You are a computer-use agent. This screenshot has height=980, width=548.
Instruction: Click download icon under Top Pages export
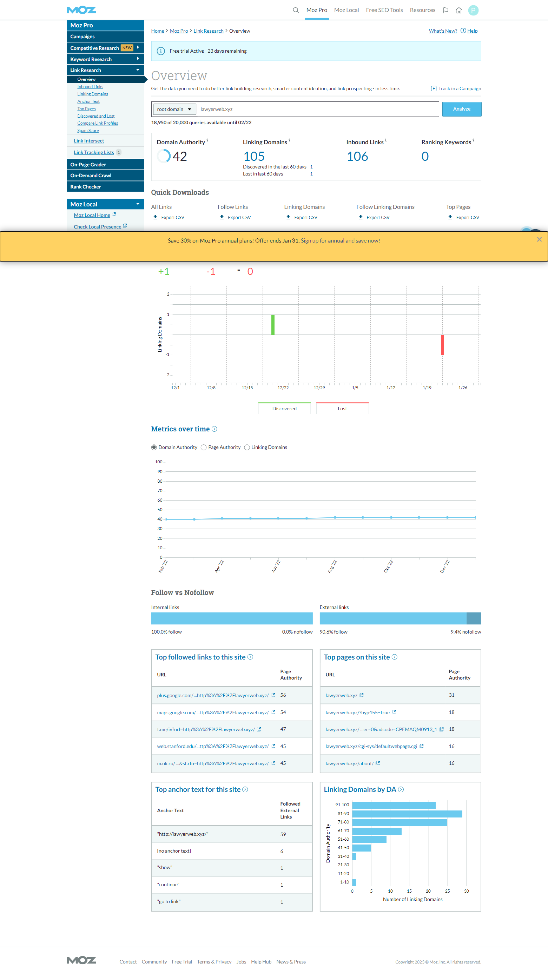coord(450,217)
